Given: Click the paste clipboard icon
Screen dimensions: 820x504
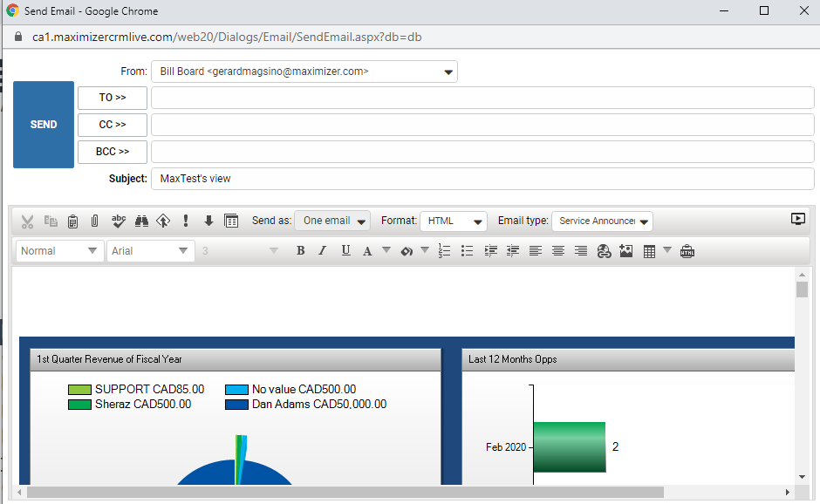Looking at the screenshot, I should coord(72,221).
